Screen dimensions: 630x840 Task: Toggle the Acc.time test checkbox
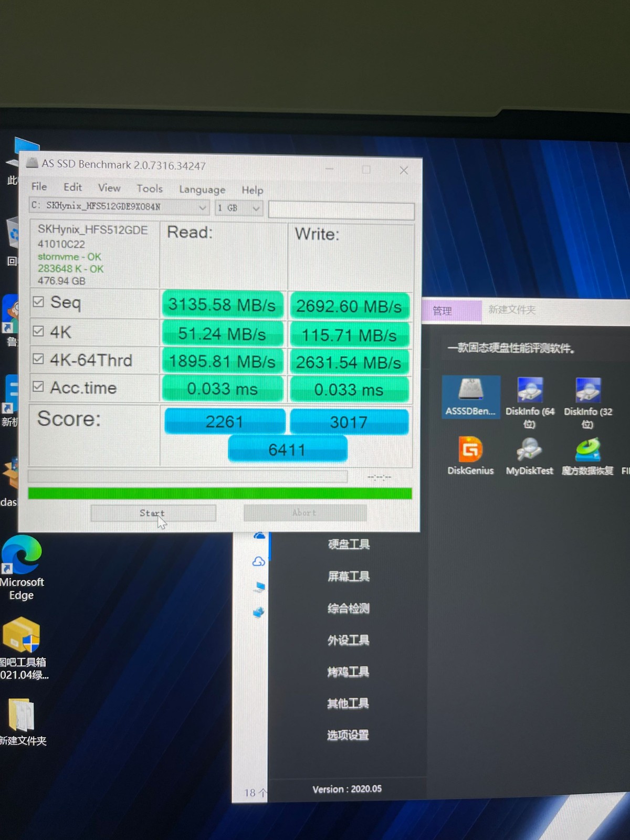pyautogui.click(x=38, y=386)
